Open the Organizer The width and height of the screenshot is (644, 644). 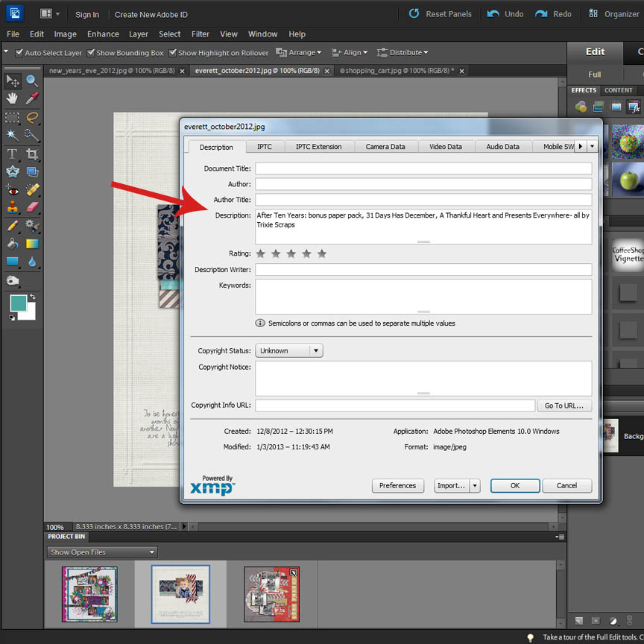(x=614, y=14)
